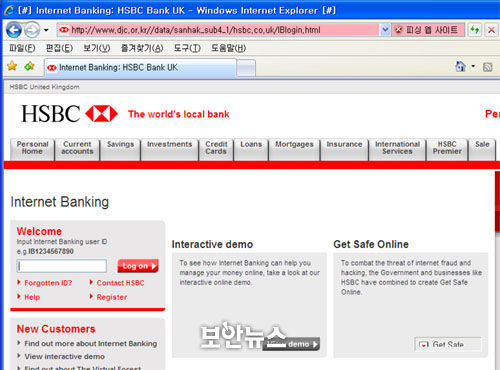This screenshot has width=500, height=370.
Task: Click the browser Forward arrow button
Action: (32, 30)
